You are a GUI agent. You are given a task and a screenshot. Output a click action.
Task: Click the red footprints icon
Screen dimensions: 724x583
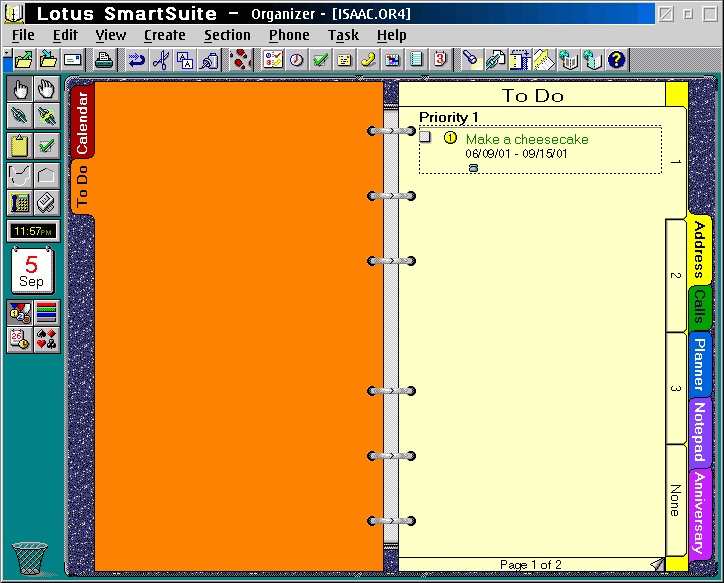point(241,60)
